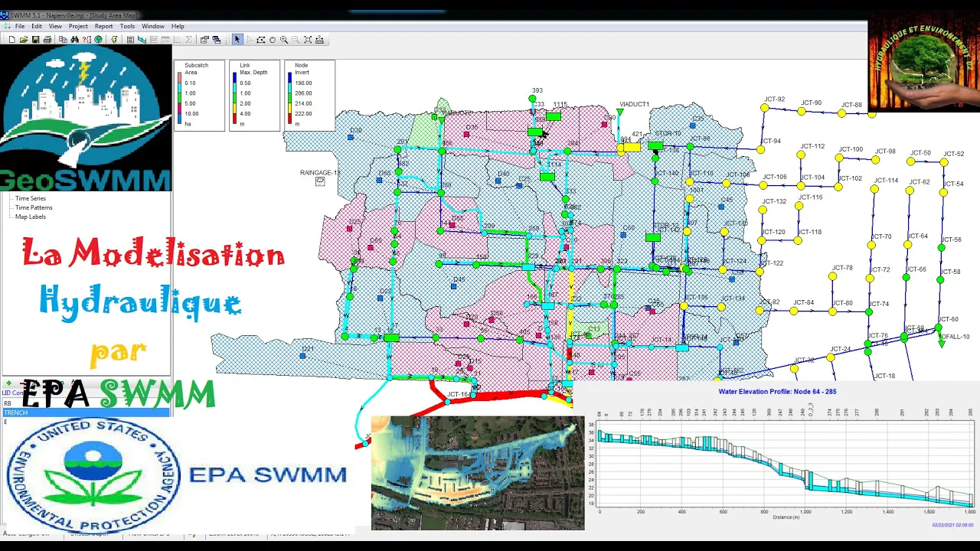Select junction node JCT-88 on map

click(x=841, y=113)
